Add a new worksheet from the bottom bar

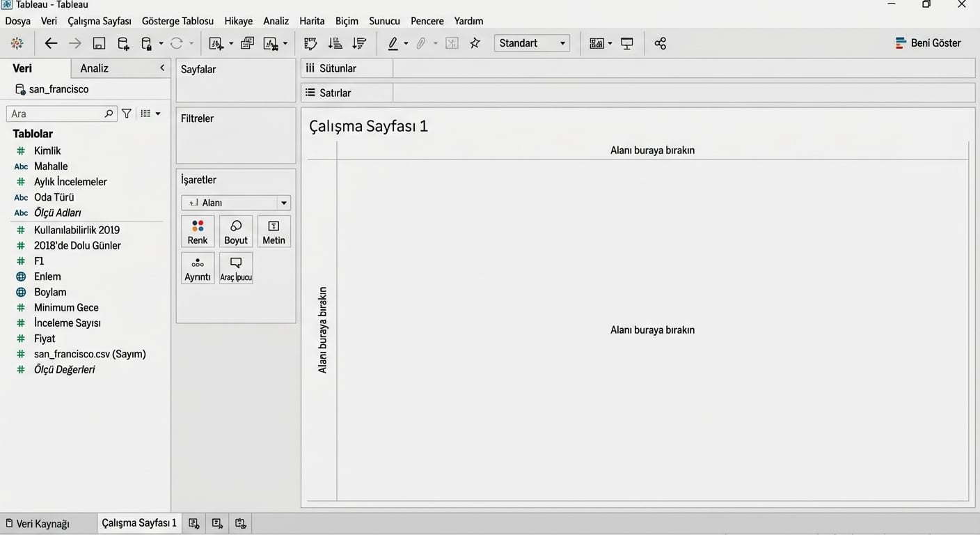pyautogui.click(x=194, y=523)
